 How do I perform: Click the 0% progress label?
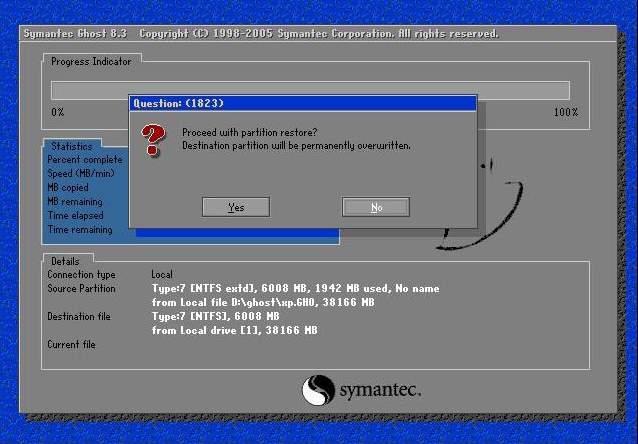click(x=58, y=112)
